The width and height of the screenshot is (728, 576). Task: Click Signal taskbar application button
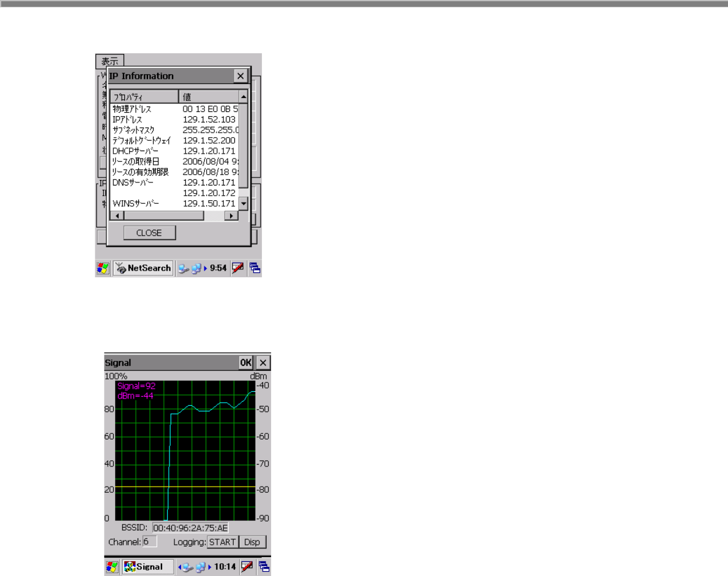click(147, 567)
